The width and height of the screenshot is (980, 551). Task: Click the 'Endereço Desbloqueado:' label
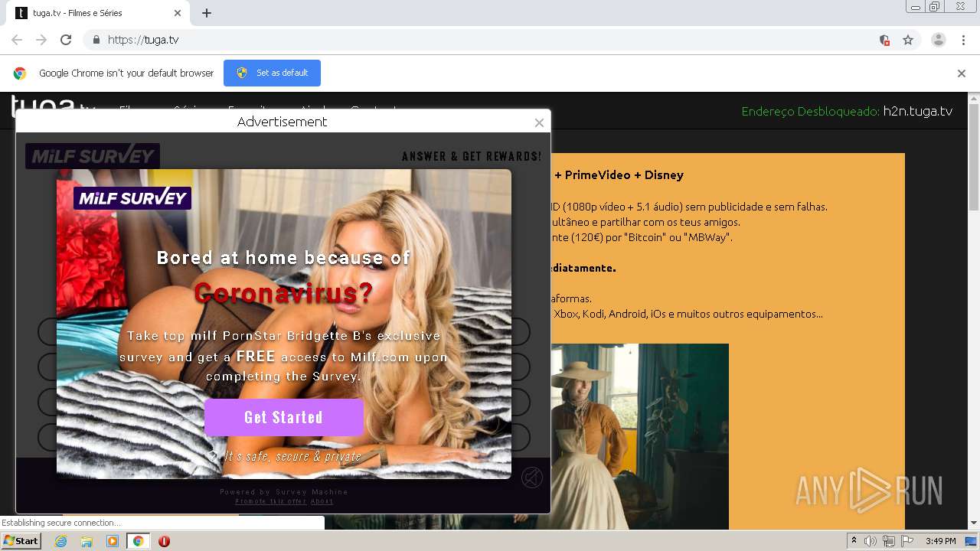point(810,111)
